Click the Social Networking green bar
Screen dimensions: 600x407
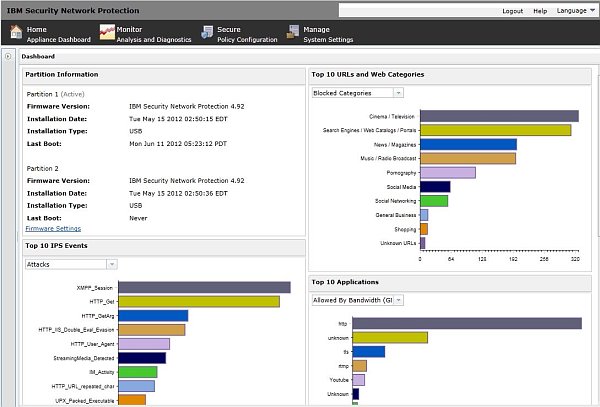tap(434, 201)
